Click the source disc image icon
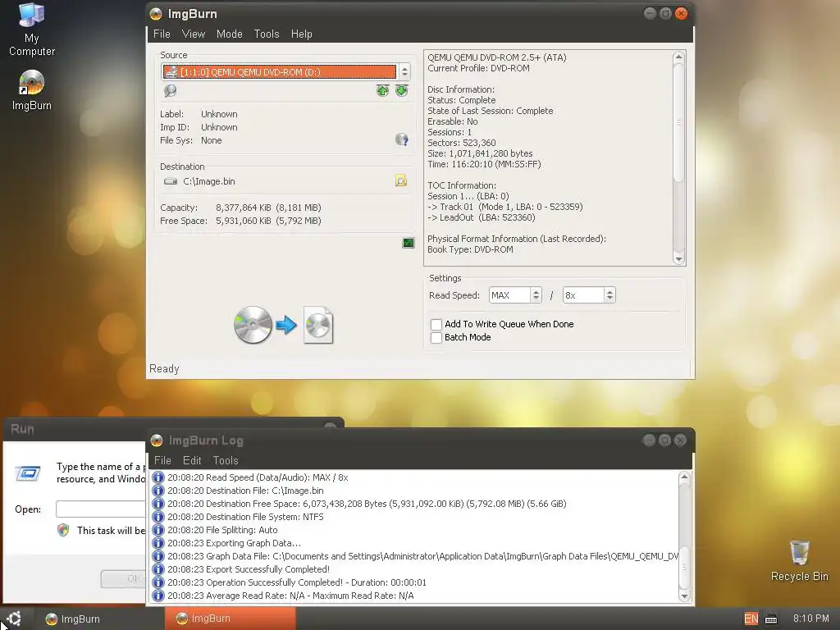This screenshot has height=630, width=840. (x=253, y=325)
